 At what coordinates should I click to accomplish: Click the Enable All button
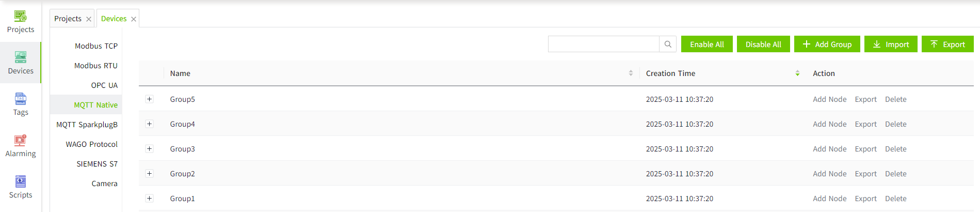click(706, 44)
